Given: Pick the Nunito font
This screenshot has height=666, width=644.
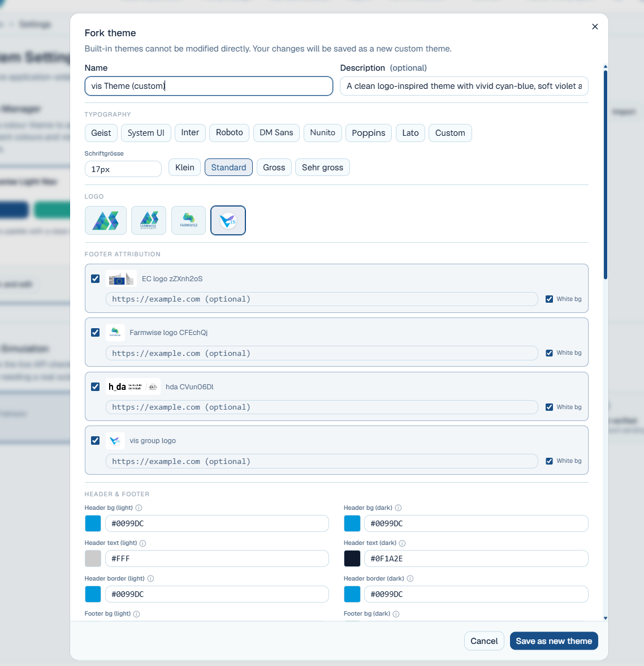Looking at the screenshot, I should point(323,132).
